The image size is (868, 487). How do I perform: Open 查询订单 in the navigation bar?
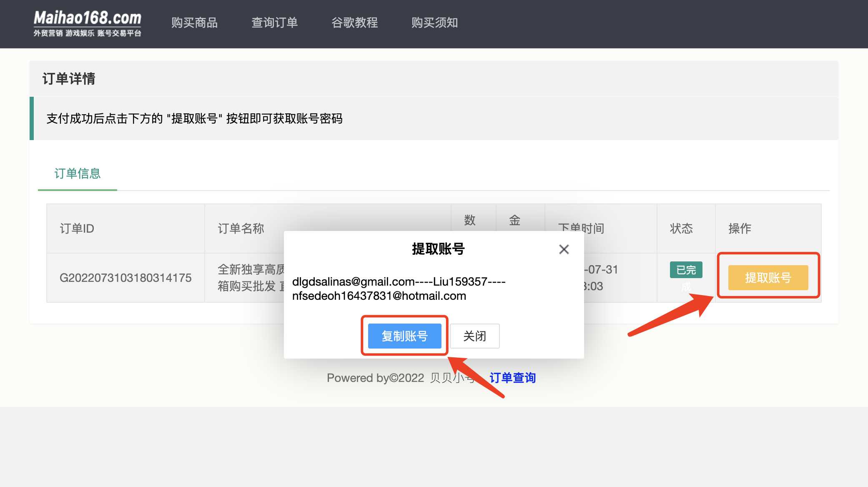click(274, 23)
